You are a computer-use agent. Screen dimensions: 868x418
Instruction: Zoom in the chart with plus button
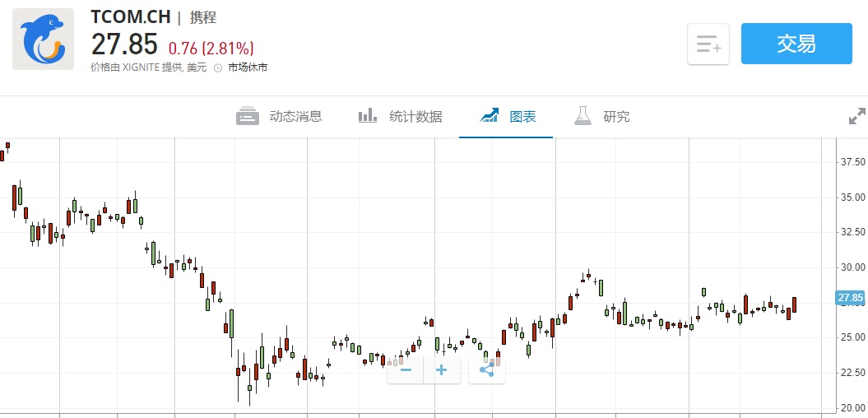442,370
